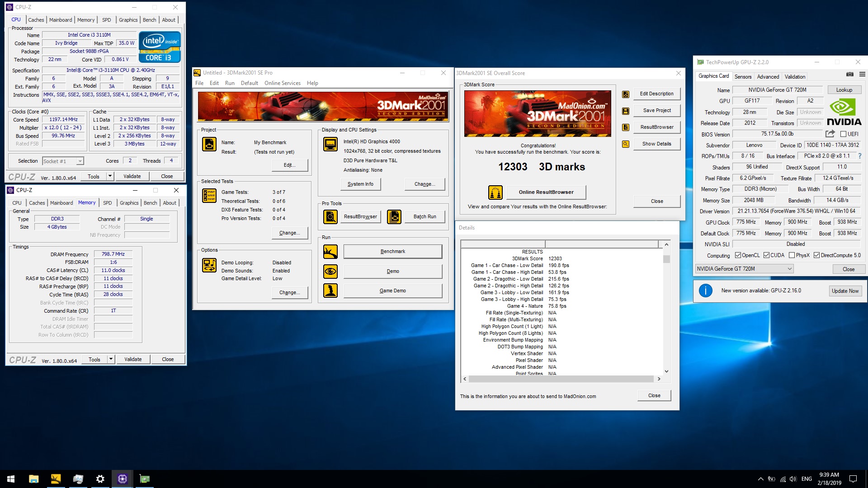Image resolution: width=868 pixels, height=488 pixels.
Task: Open the Help menu in 3DMark2001
Action: click(312, 83)
